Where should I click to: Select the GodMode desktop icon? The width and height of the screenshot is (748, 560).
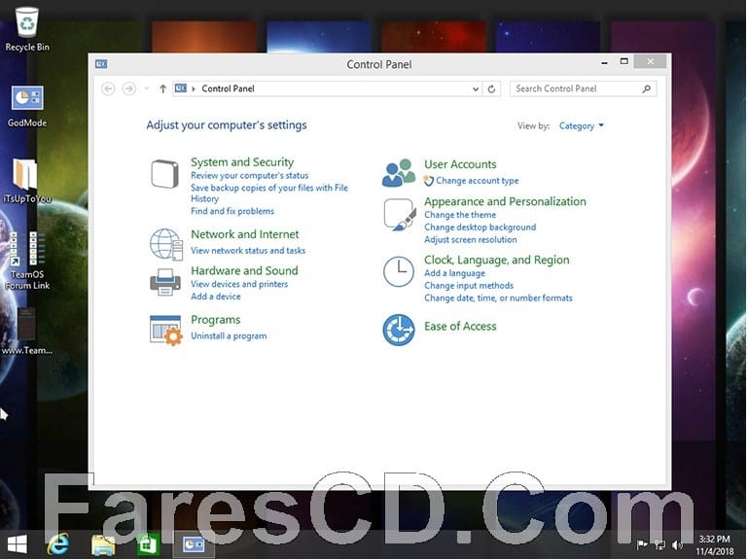click(x=27, y=106)
